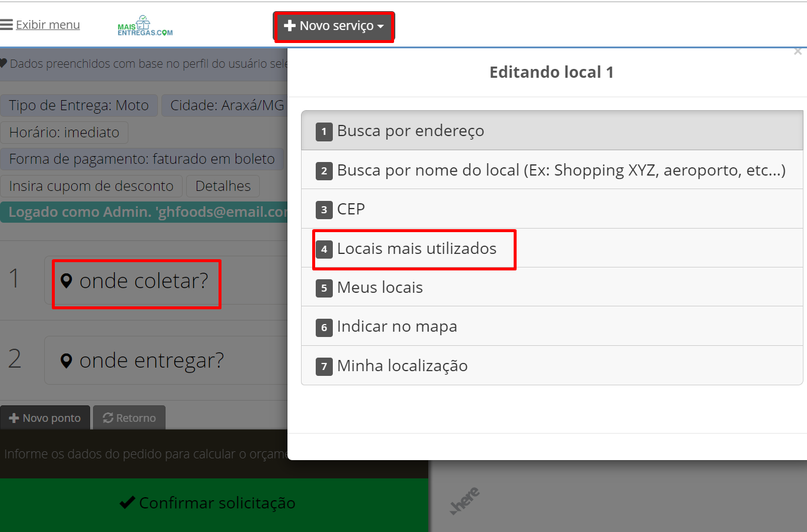Click the checkmark icon on Confirmar solicitação
807x532 pixels.
[127, 503]
